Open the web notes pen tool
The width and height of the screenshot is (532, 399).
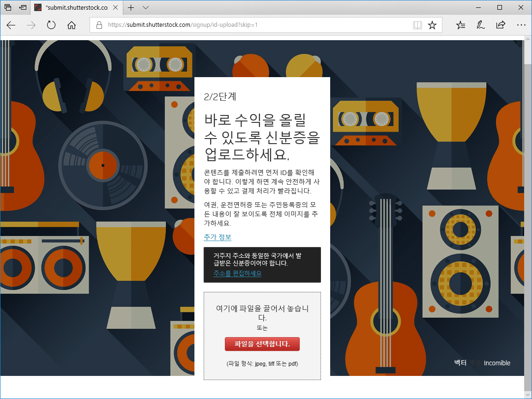tap(480, 25)
